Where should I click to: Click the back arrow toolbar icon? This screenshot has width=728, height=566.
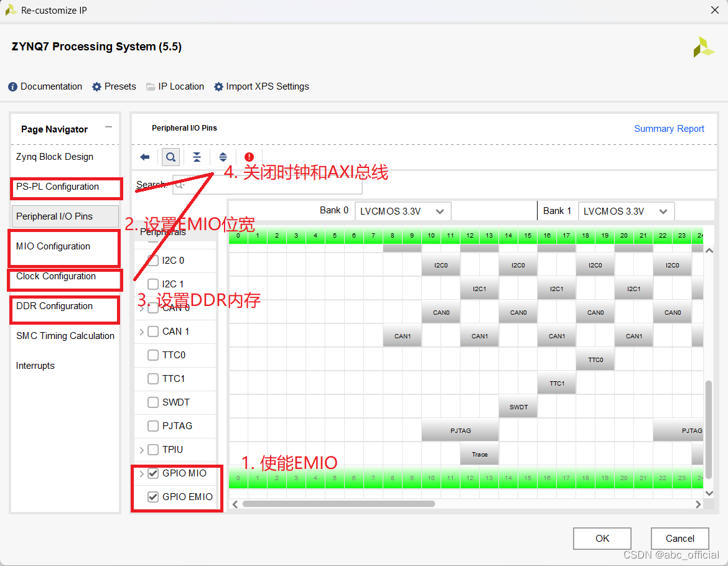(145, 157)
